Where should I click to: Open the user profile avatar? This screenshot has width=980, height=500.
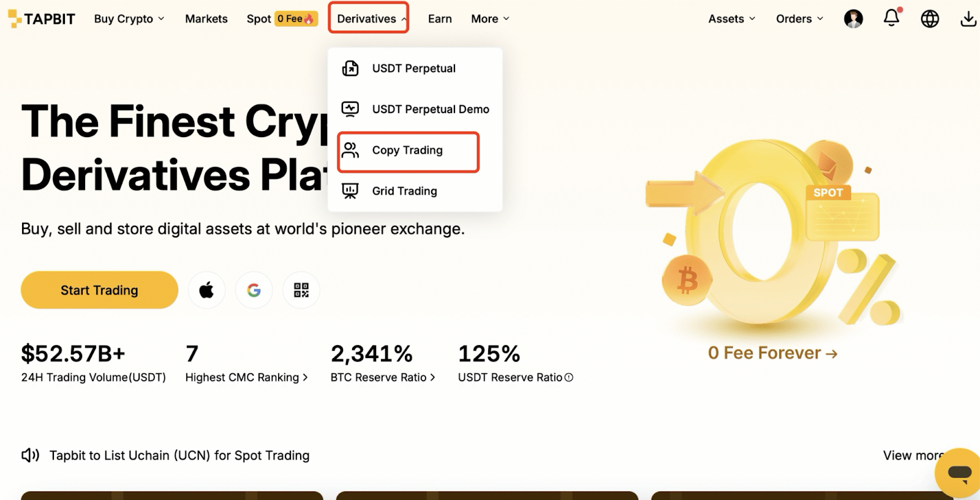tap(853, 19)
